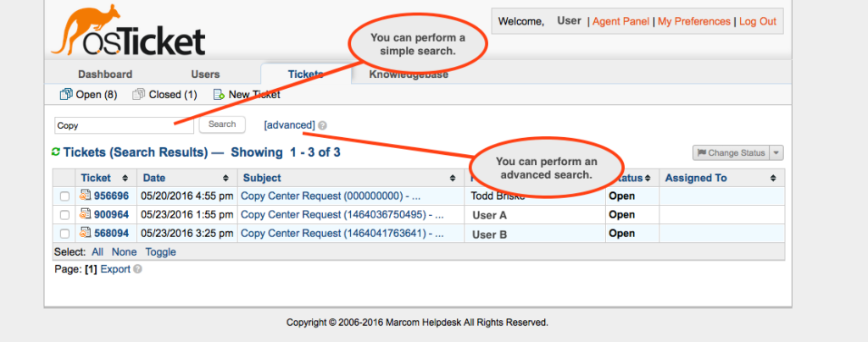Click date 05/23/2016 1:55 pm

tap(186, 215)
